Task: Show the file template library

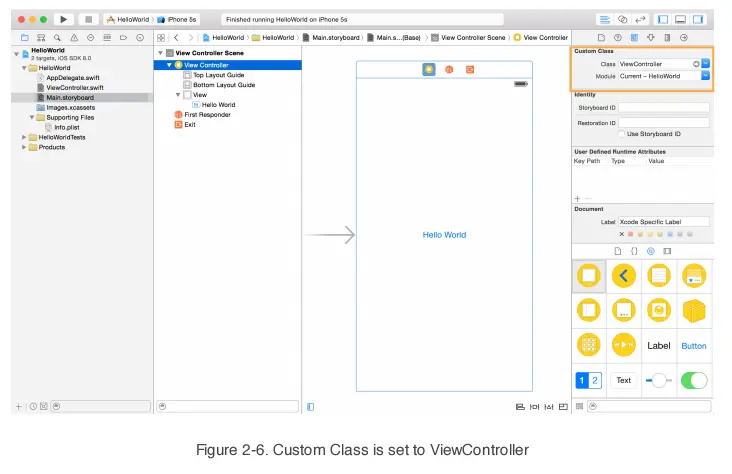Action: click(x=618, y=251)
